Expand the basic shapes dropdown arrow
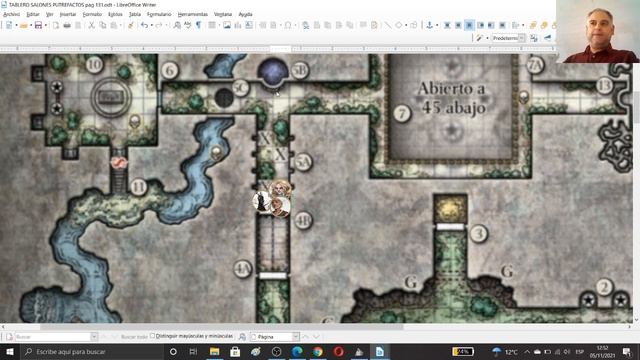The height and width of the screenshot is (360, 640). [406, 25]
